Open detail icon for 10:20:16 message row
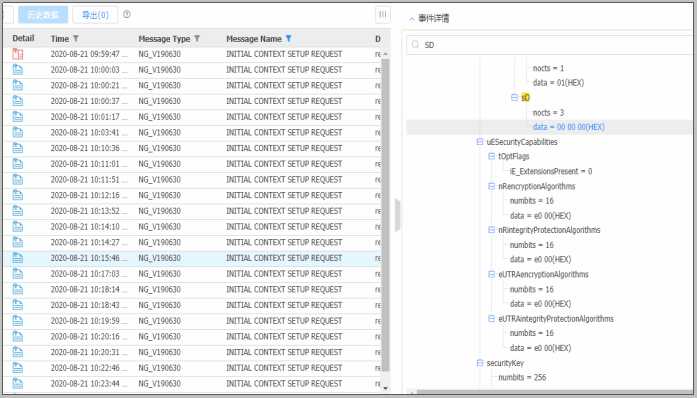697x398 pixels. [18, 337]
